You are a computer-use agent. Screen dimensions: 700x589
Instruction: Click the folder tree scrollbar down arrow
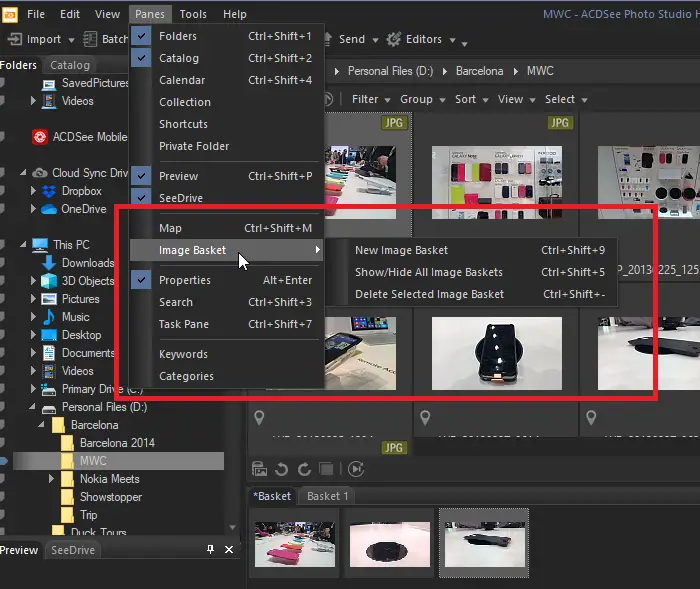pyautogui.click(x=233, y=527)
